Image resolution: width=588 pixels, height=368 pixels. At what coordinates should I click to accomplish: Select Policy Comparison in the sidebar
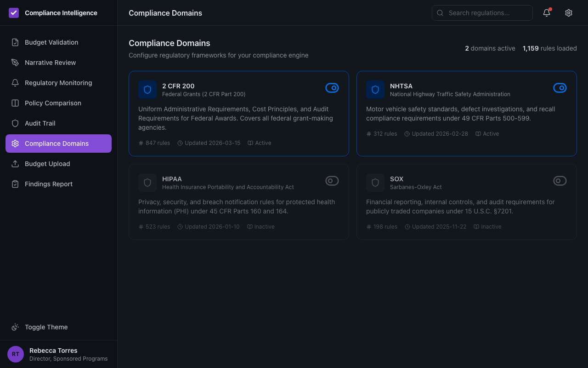[x=53, y=103]
